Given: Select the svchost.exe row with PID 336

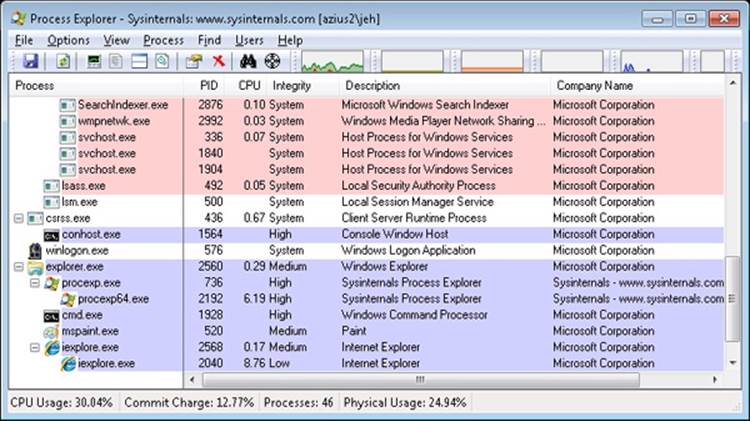Looking at the screenshot, I should pyautogui.click(x=366, y=137).
